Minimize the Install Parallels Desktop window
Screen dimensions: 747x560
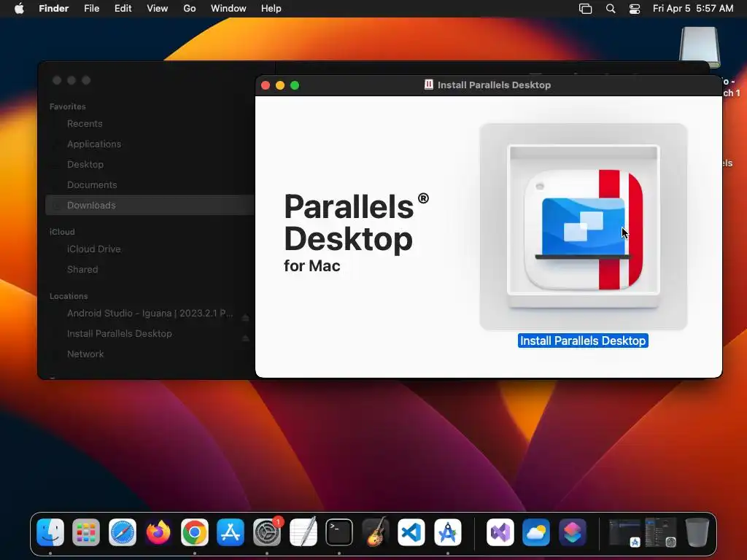pyautogui.click(x=280, y=85)
